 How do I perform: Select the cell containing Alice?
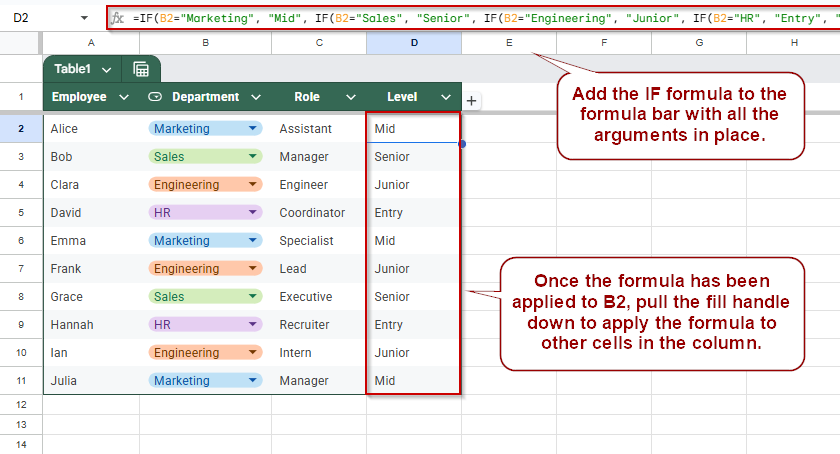pyautogui.click(x=91, y=129)
